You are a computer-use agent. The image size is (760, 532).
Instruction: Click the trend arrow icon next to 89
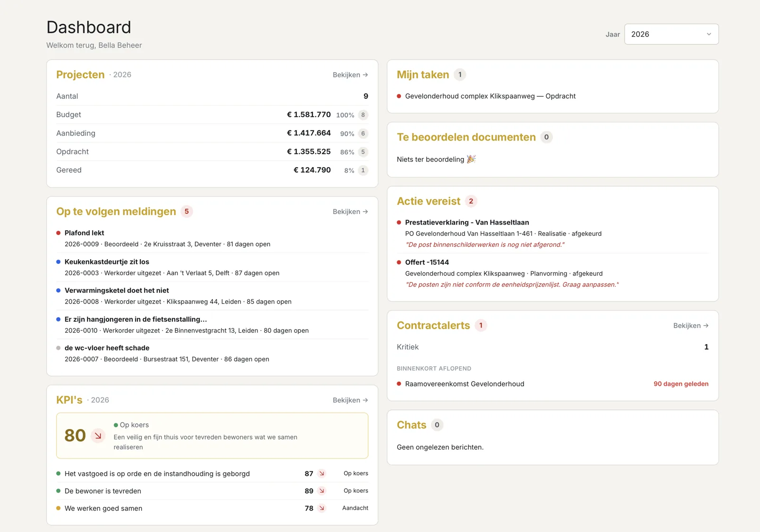click(x=322, y=491)
